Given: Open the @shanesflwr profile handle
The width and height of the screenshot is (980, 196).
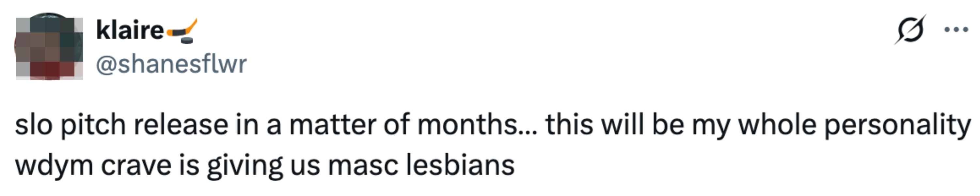Looking at the screenshot, I should point(171,64).
